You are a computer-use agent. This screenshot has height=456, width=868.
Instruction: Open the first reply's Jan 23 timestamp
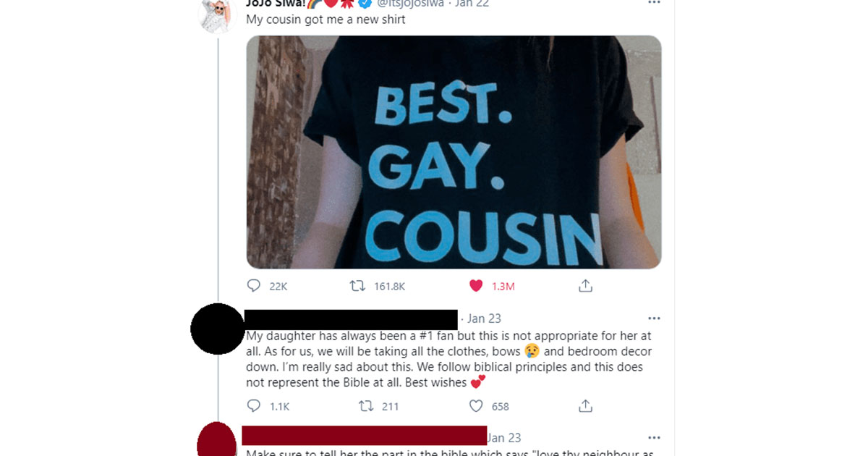[x=484, y=318]
